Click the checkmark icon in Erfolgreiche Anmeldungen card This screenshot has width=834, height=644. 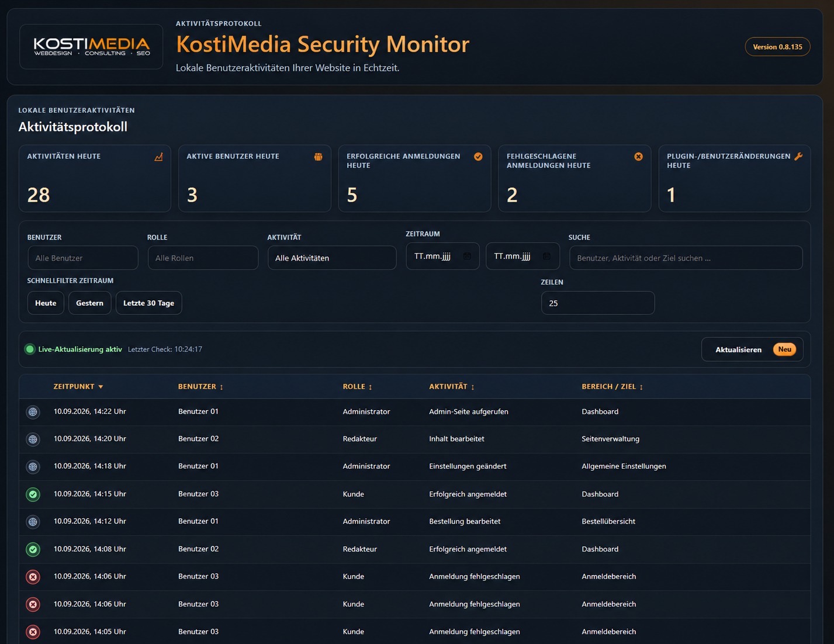click(x=478, y=157)
